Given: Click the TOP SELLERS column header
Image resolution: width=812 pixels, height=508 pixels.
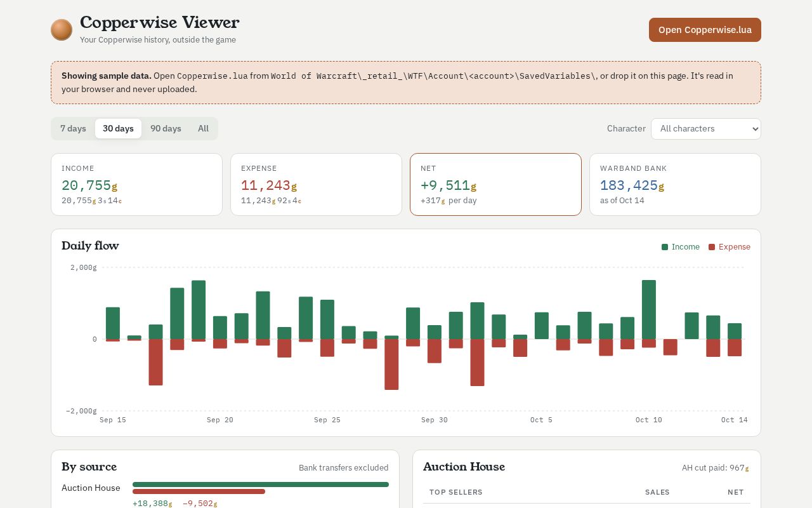Looking at the screenshot, I should [456, 492].
